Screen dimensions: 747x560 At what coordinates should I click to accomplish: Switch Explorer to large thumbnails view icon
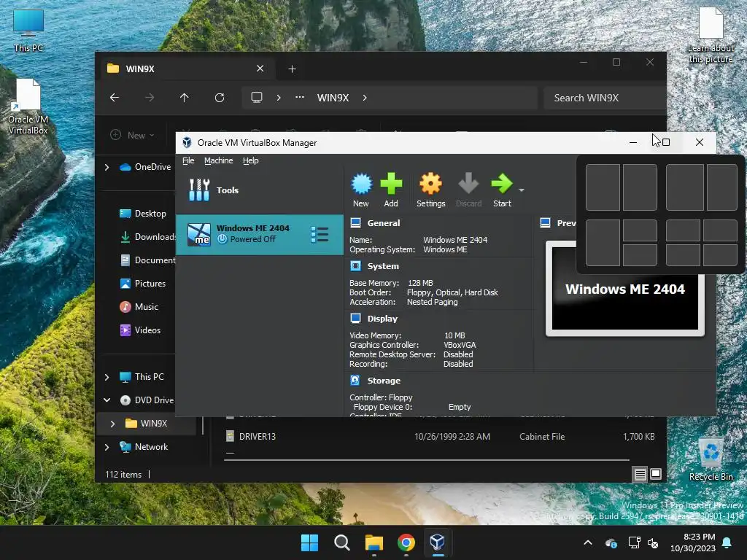coord(656,474)
